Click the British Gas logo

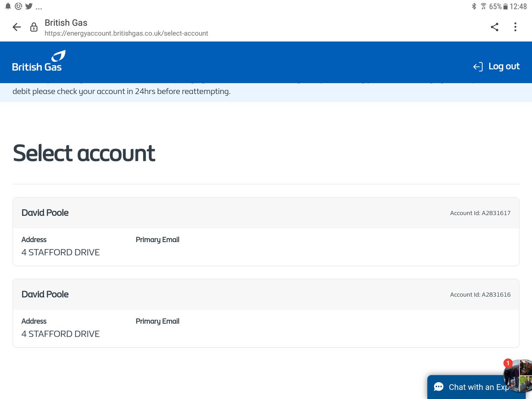coord(39,61)
